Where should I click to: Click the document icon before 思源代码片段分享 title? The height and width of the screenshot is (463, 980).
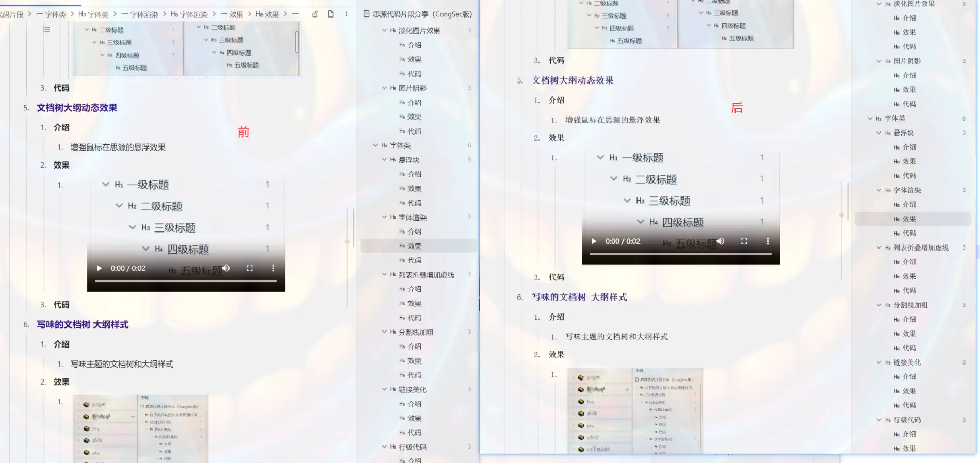[x=366, y=14]
